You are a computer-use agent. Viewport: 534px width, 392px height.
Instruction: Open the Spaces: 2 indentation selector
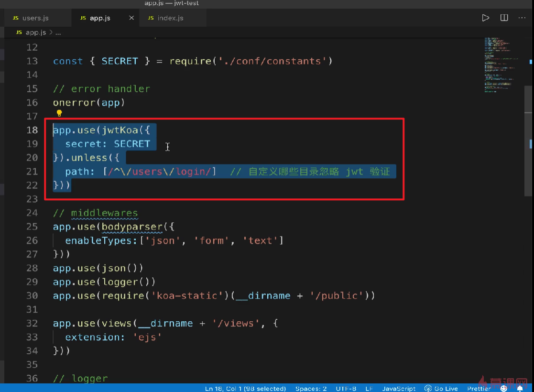(x=311, y=388)
